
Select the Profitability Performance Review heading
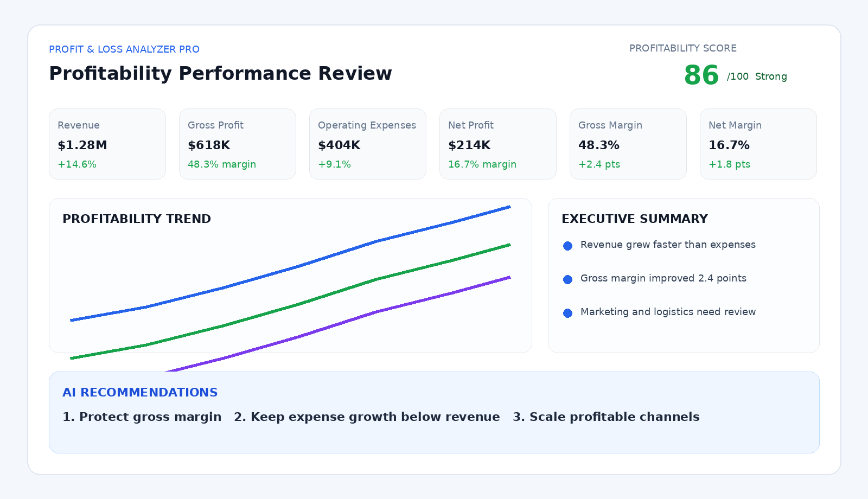[x=220, y=73]
